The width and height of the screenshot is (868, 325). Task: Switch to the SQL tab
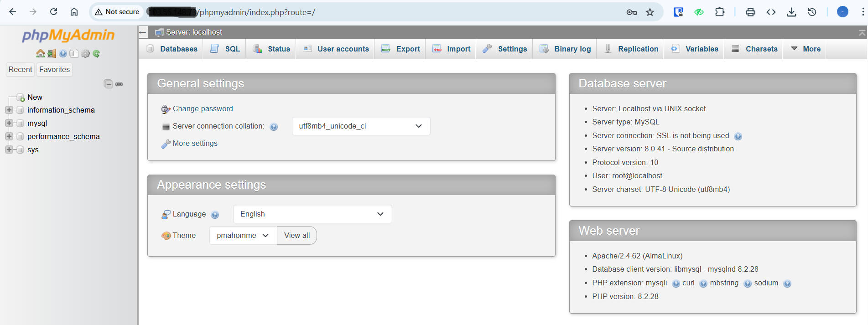(x=225, y=49)
